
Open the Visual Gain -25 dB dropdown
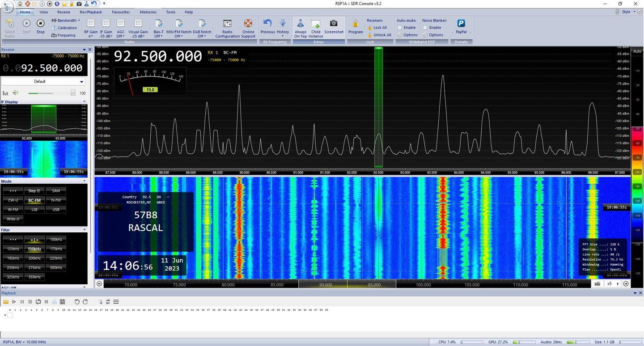click(138, 28)
